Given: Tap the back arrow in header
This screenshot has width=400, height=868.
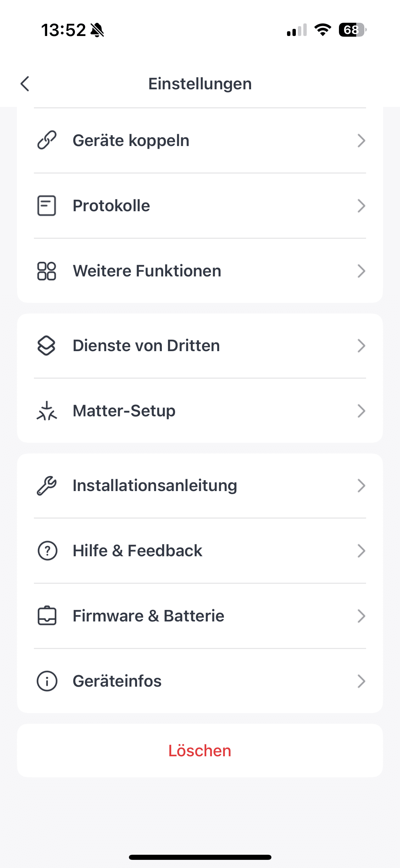Looking at the screenshot, I should 25,84.
